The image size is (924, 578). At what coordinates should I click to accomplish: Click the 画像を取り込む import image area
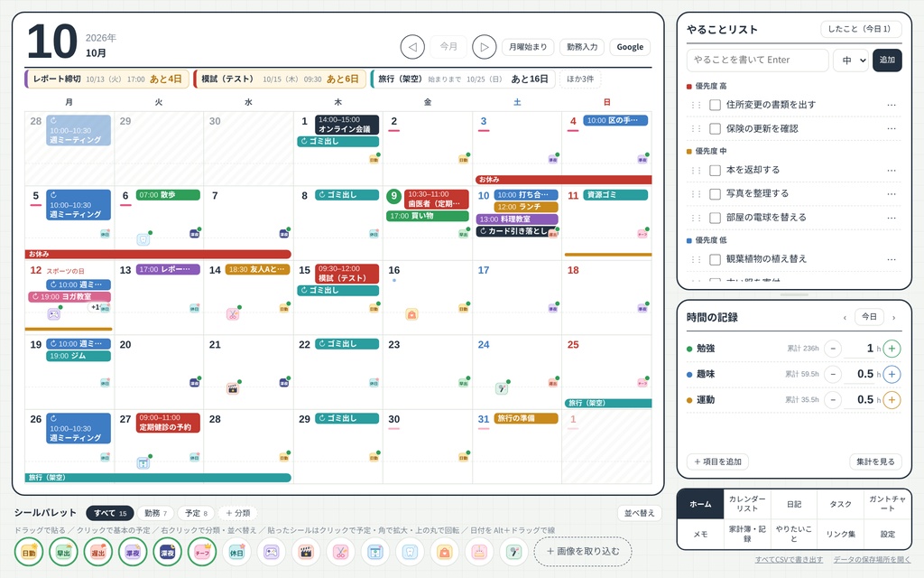point(583,552)
